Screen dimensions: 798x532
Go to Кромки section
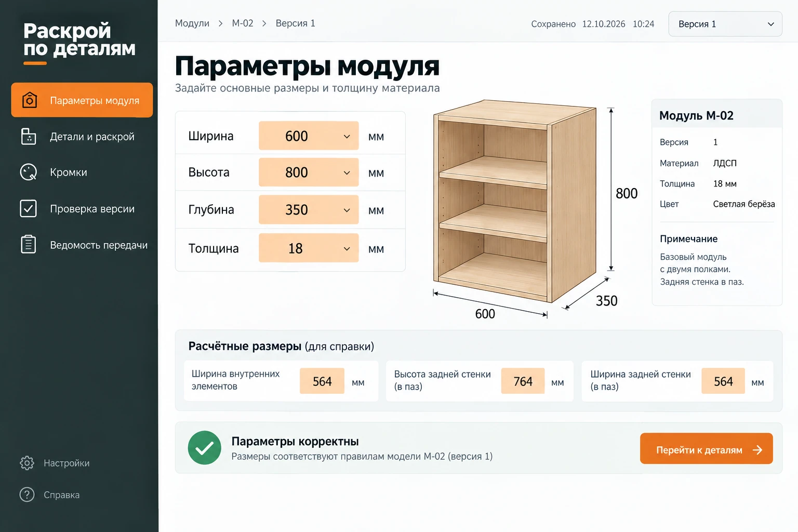pyautogui.click(x=82, y=172)
